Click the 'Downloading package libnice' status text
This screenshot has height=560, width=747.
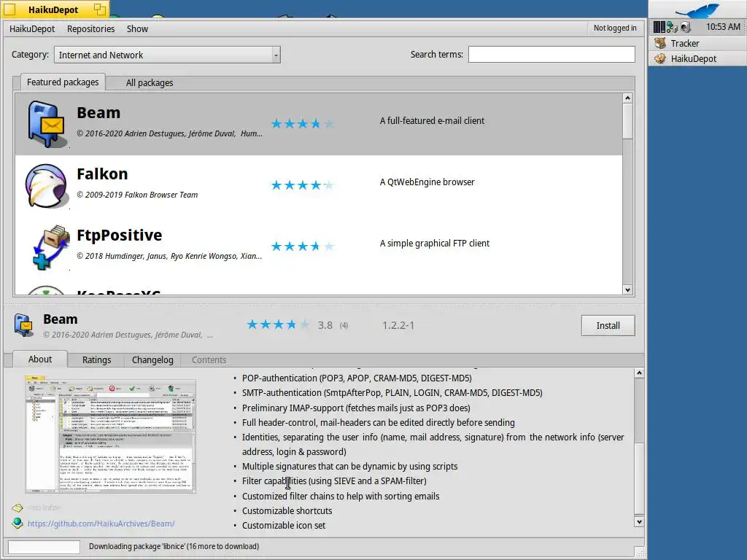tap(174, 546)
